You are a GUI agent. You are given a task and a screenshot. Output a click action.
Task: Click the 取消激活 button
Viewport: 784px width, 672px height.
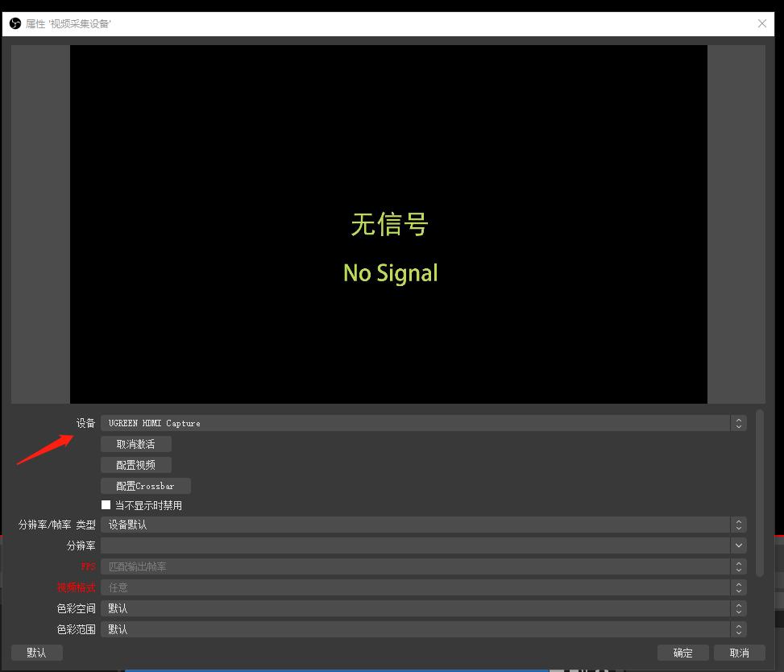[x=135, y=443]
